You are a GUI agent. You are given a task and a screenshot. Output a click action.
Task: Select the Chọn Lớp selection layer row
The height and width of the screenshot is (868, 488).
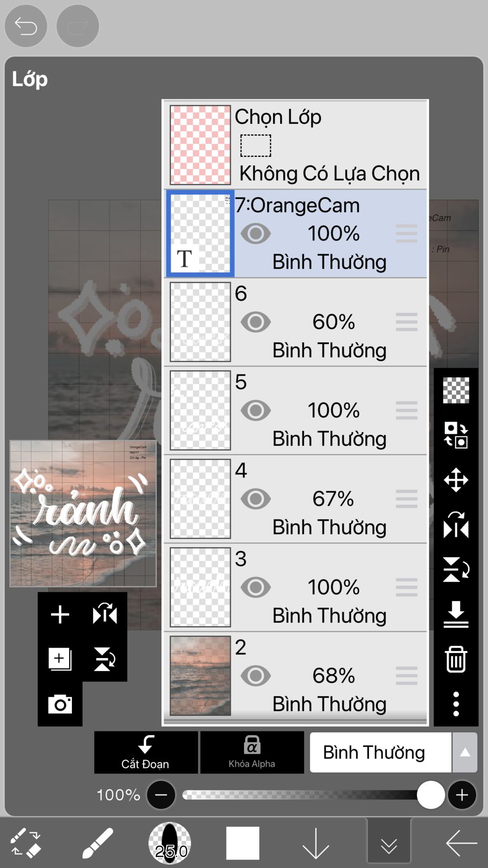(x=295, y=145)
